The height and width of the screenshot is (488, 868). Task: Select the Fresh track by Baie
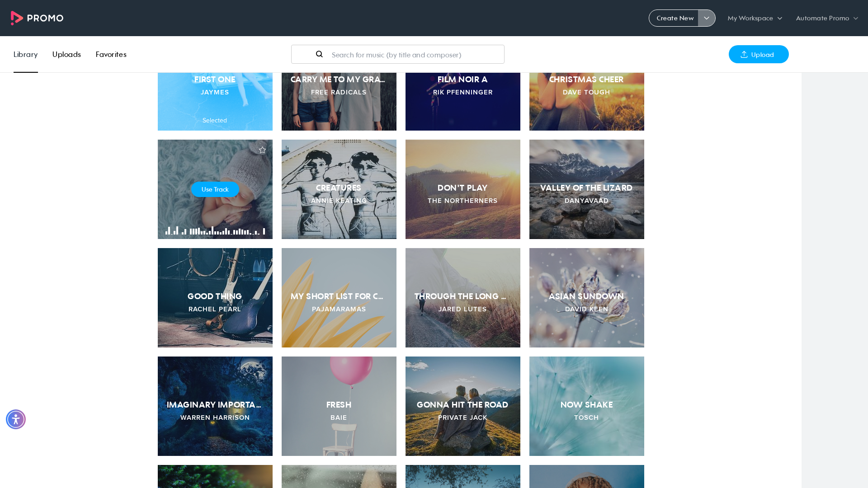[x=339, y=406]
